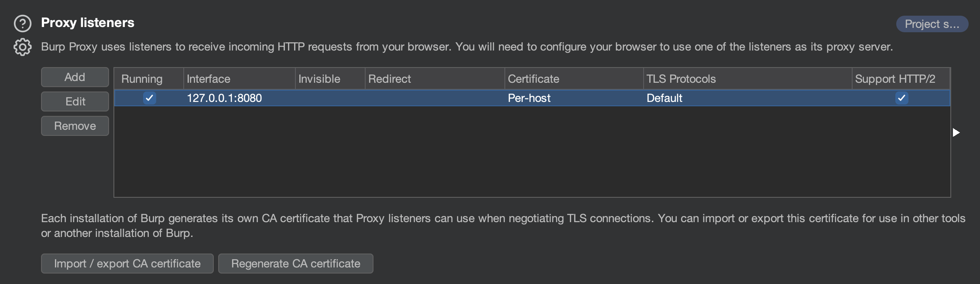This screenshot has width=980, height=284.
Task: Open Import / export CA certificate
Action: pos(127,264)
